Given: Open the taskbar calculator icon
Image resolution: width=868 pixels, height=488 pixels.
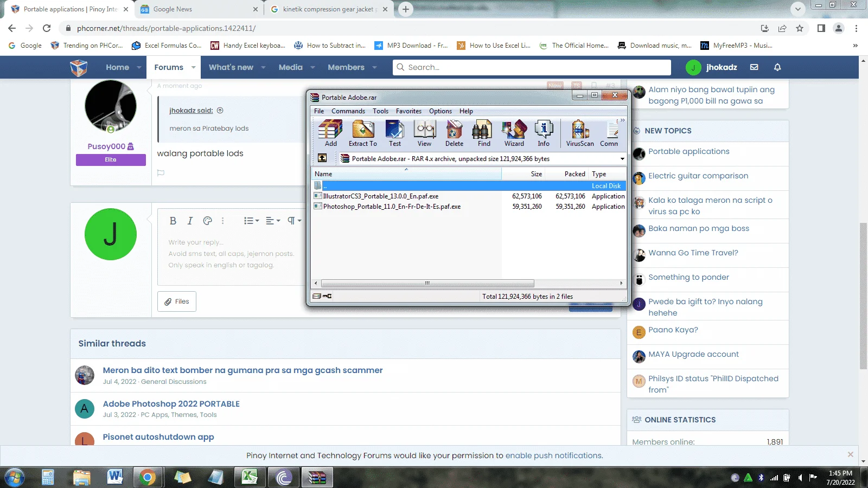Looking at the screenshot, I should click(48, 477).
